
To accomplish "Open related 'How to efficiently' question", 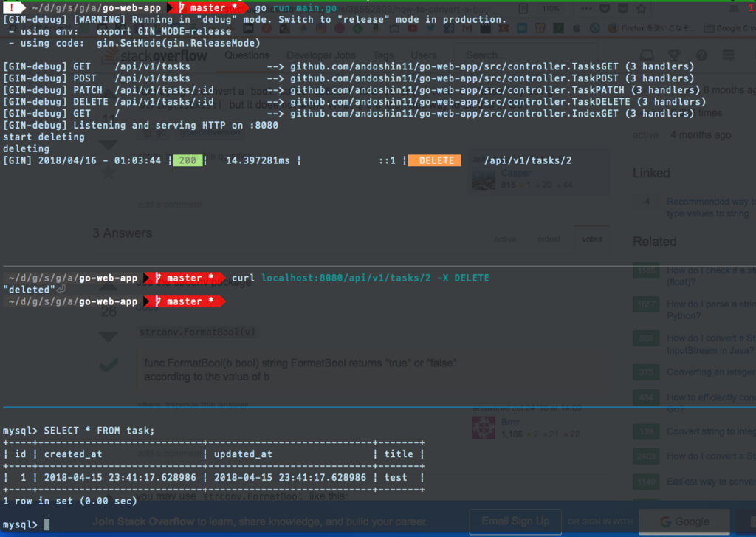I will (x=711, y=403).
